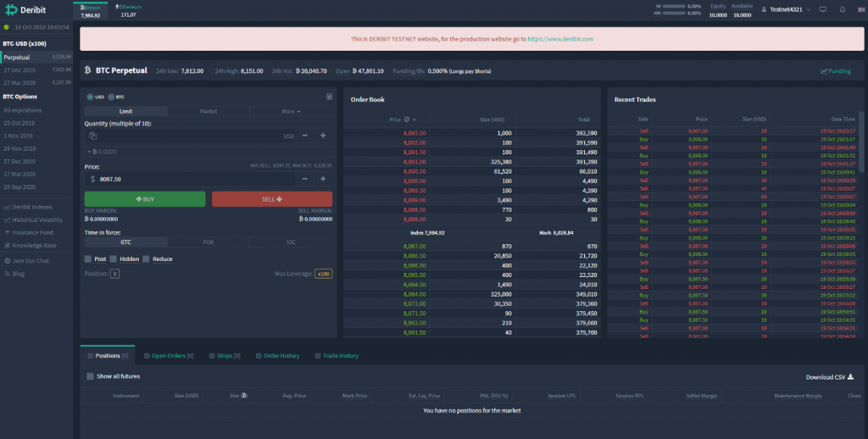The image size is (868, 439).
Task: Open the Trade History tab
Action: (337, 356)
